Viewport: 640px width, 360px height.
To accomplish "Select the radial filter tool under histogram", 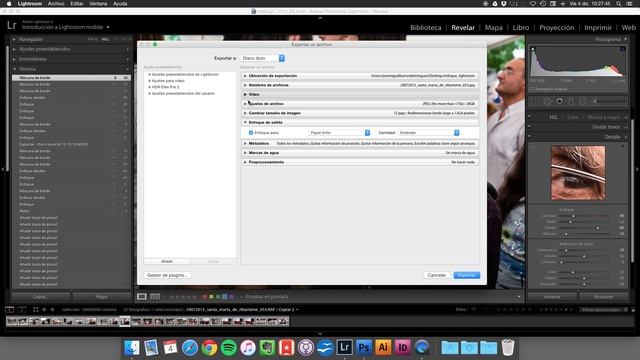I will pos(583,101).
